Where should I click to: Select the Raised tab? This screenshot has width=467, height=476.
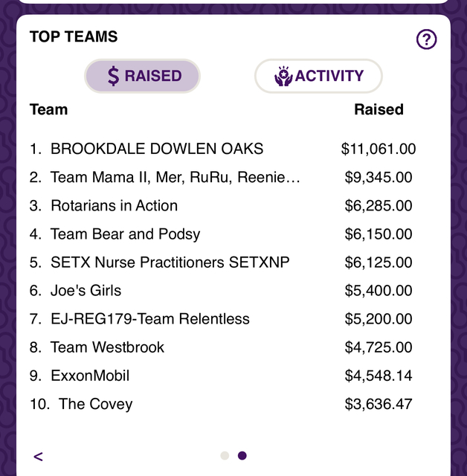[x=142, y=76]
